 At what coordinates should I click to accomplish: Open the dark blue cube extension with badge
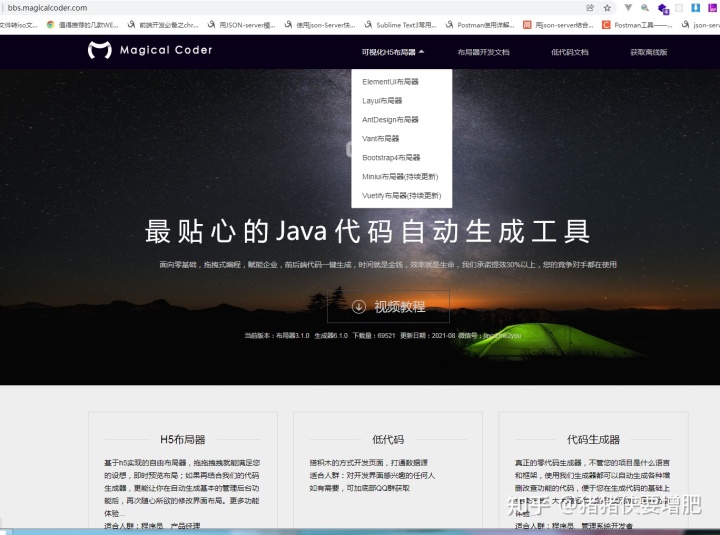[x=663, y=9]
